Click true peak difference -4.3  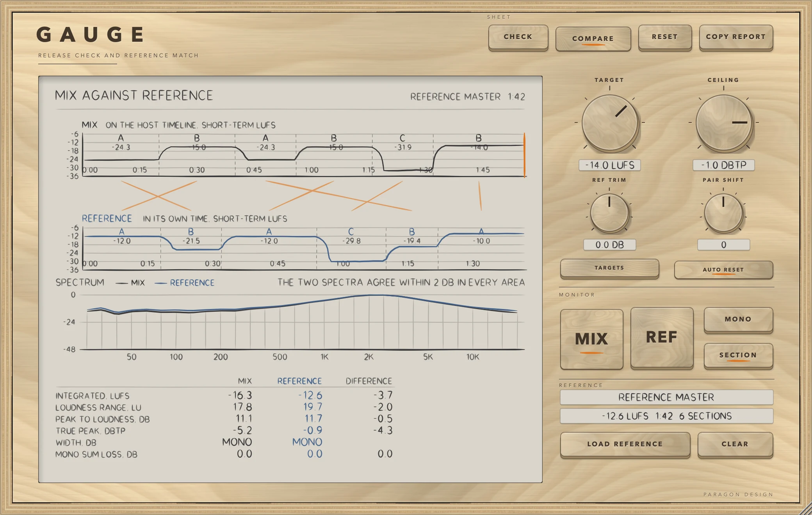point(383,431)
